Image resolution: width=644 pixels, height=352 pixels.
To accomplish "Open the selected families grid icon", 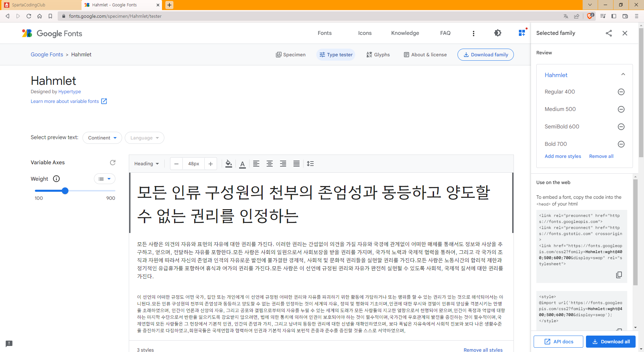I will (522, 33).
